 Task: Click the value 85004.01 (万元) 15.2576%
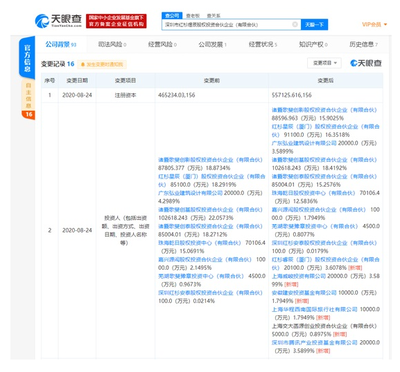[x=306, y=185]
